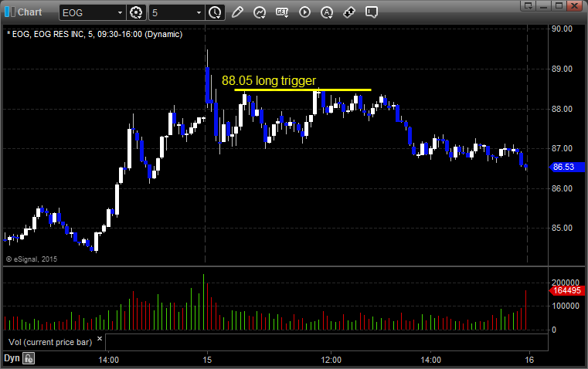Open the studies chart-line icon menu
The height and width of the screenshot is (369, 588).
coord(260,12)
